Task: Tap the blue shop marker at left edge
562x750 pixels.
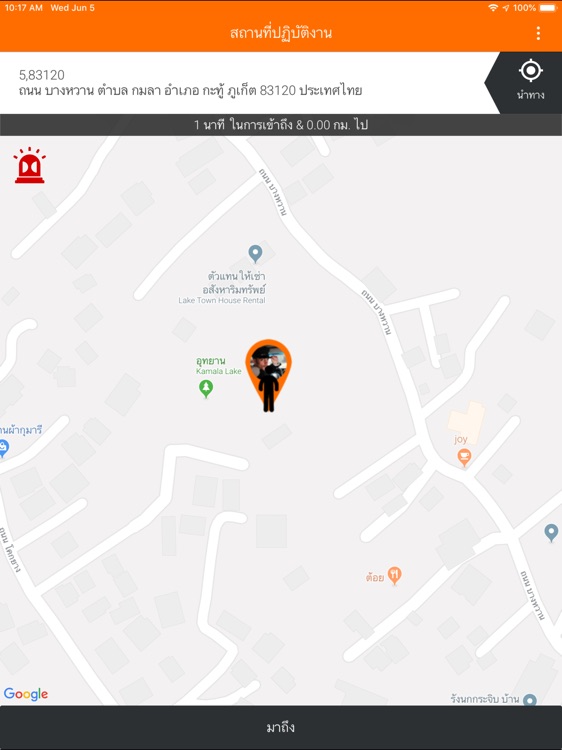Action: 3,448
